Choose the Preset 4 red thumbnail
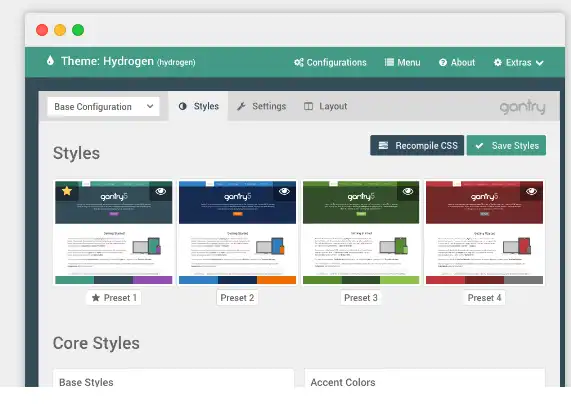The height and width of the screenshot is (407, 571). 484,232
